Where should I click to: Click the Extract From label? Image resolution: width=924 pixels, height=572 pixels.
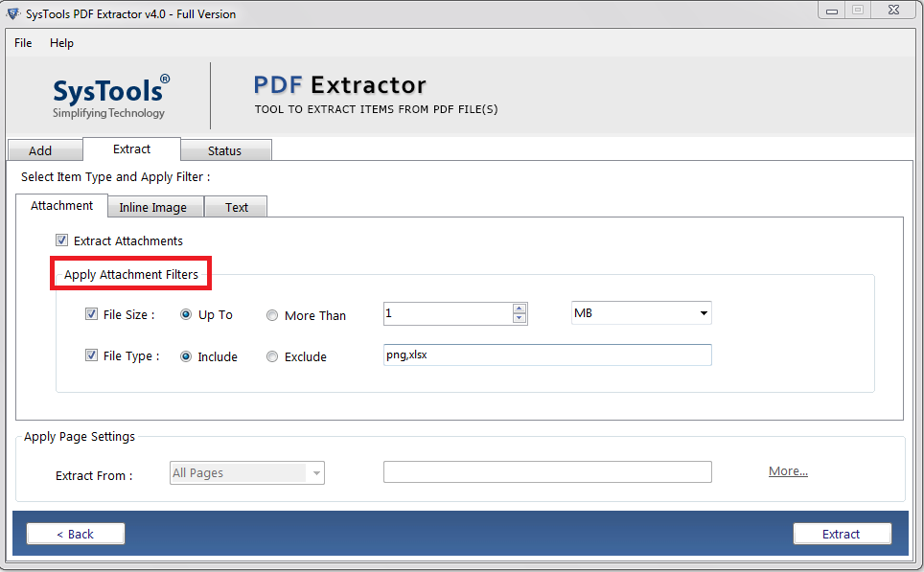(94, 475)
